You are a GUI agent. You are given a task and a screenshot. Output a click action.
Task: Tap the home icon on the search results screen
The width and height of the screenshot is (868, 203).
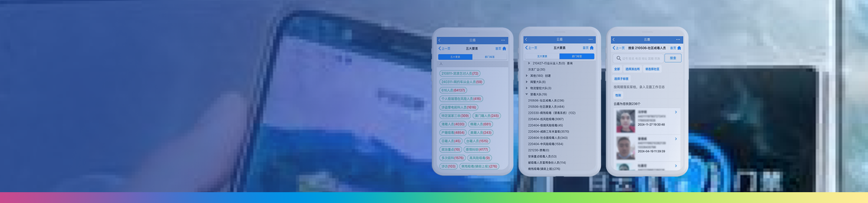679,48
